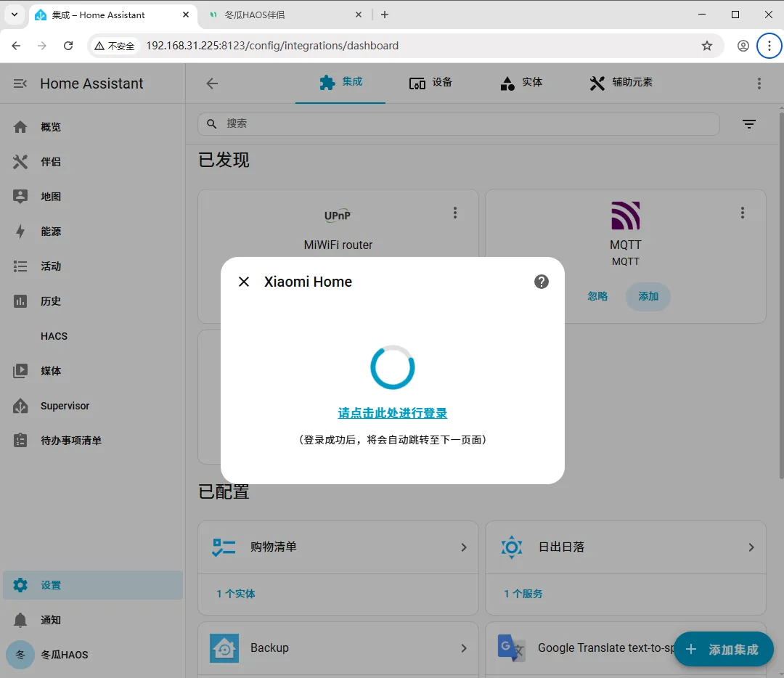Viewport: 784px width, 678px height.
Task: Open 媒体 media browser
Action: pyautogui.click(x=93, y=371)
